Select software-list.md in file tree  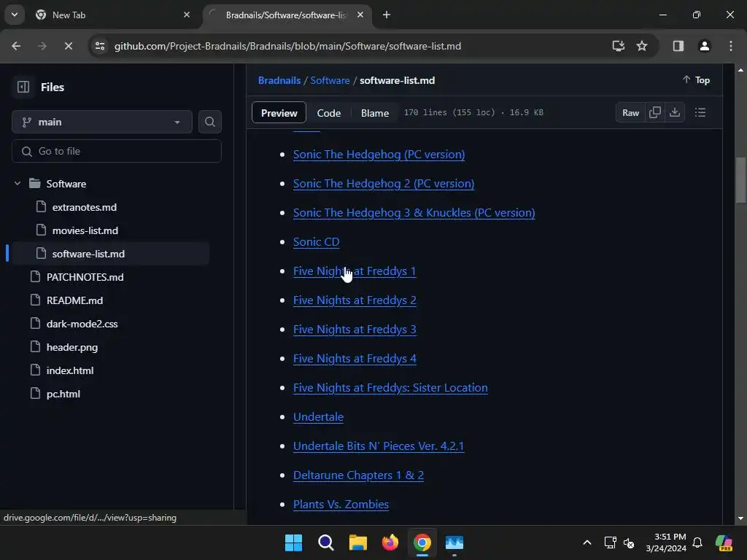(88, 254)
